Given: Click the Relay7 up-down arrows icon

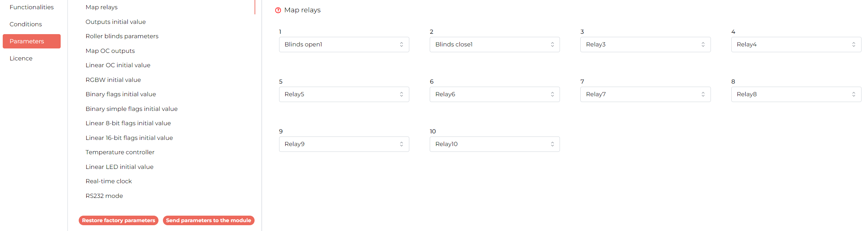Looking at the screenshot, I should (x=703, y=94).
